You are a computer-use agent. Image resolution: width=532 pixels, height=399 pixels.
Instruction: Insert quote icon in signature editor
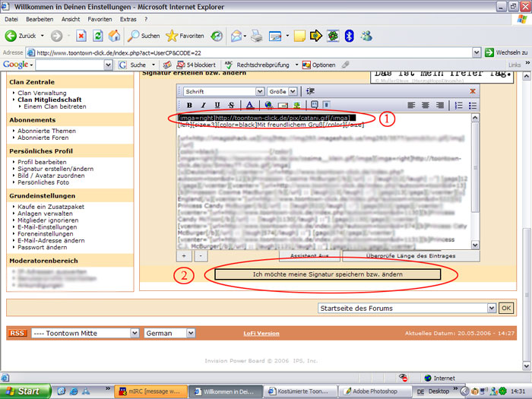point(315,105)
